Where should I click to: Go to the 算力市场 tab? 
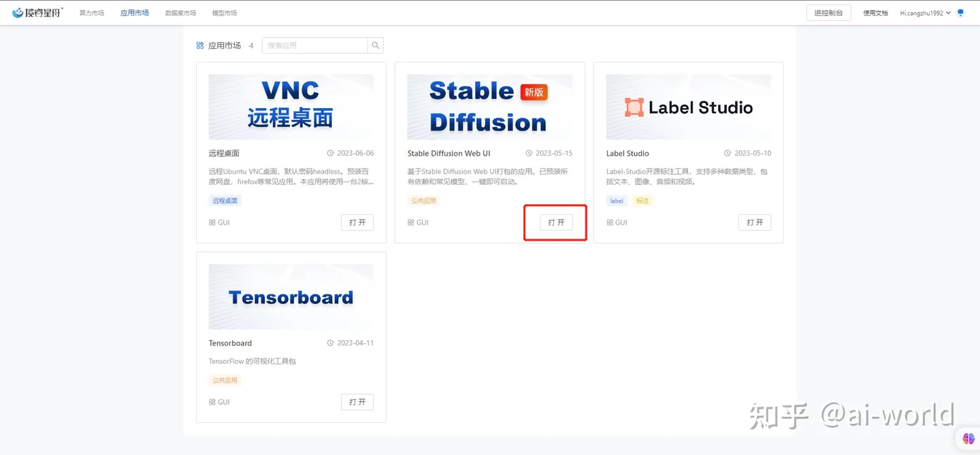click(x=92, y=13)
